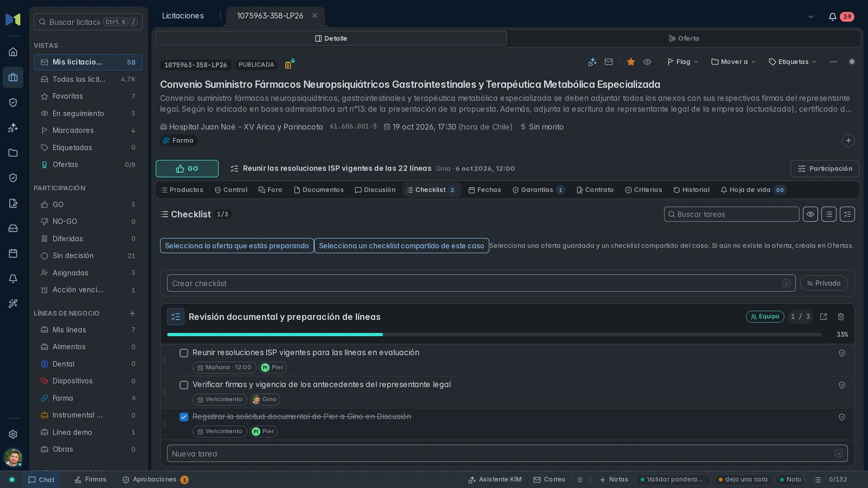
Task: Click the Participación button
Action: pos(825,169)
